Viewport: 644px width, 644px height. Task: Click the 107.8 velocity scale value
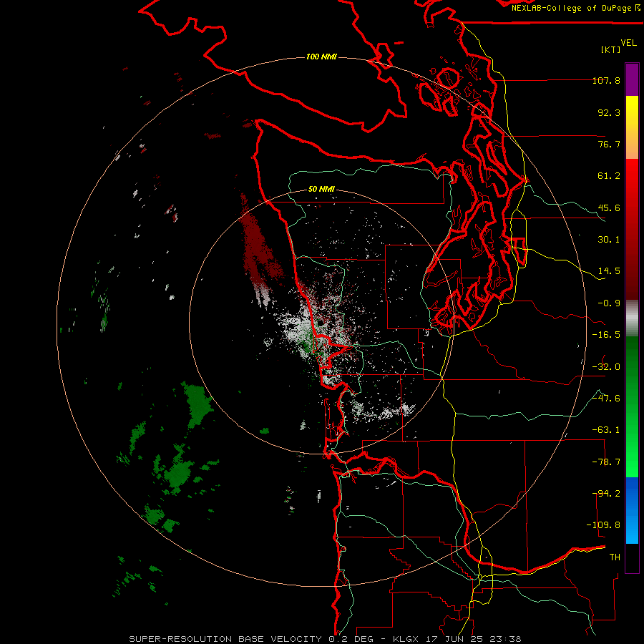[606, 80]
